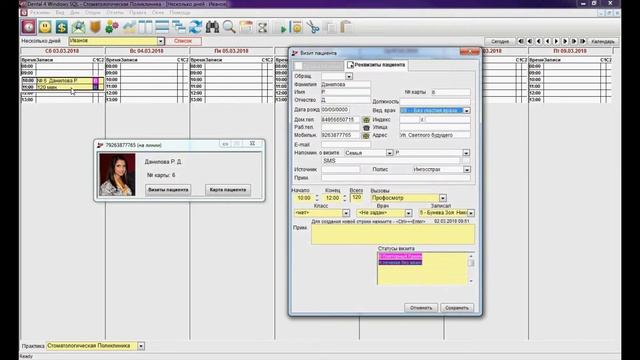Adjust the Начало start time stepper
Screen dimensions: 640x360
coord(317,198)
